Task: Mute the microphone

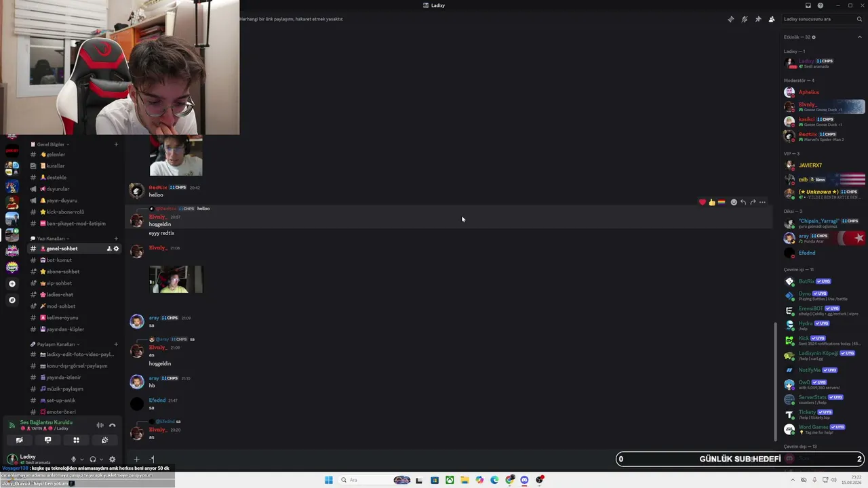Action: pos(73,460)
